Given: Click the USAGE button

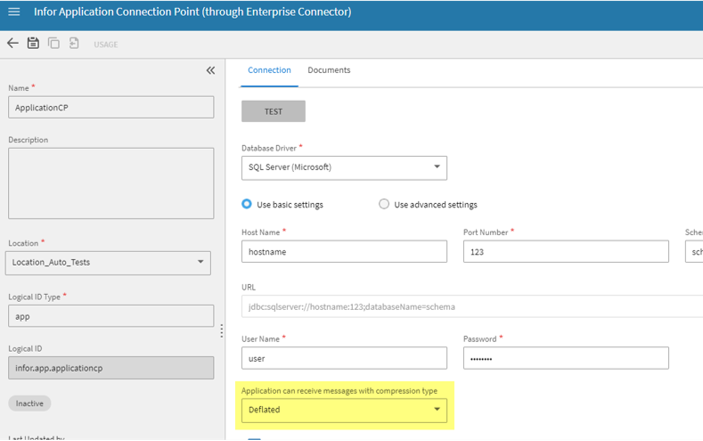Looking at the screenshot, I should point(106,45).
